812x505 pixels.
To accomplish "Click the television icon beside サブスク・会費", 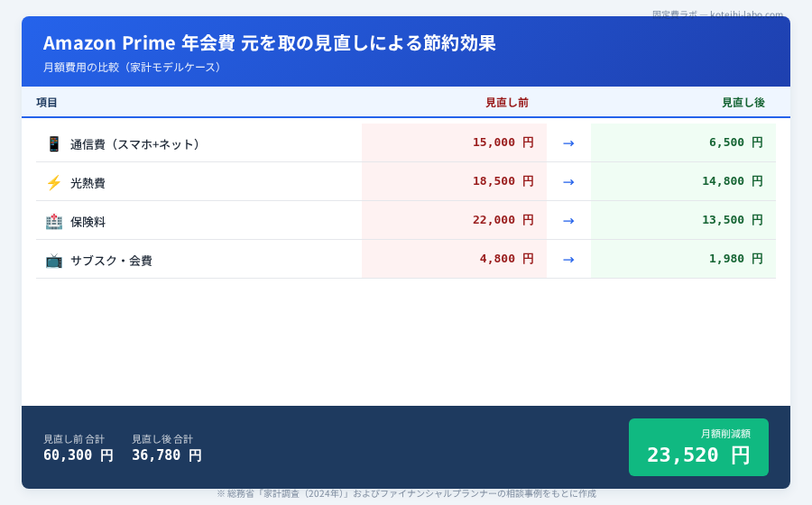I will coord(54,261).
